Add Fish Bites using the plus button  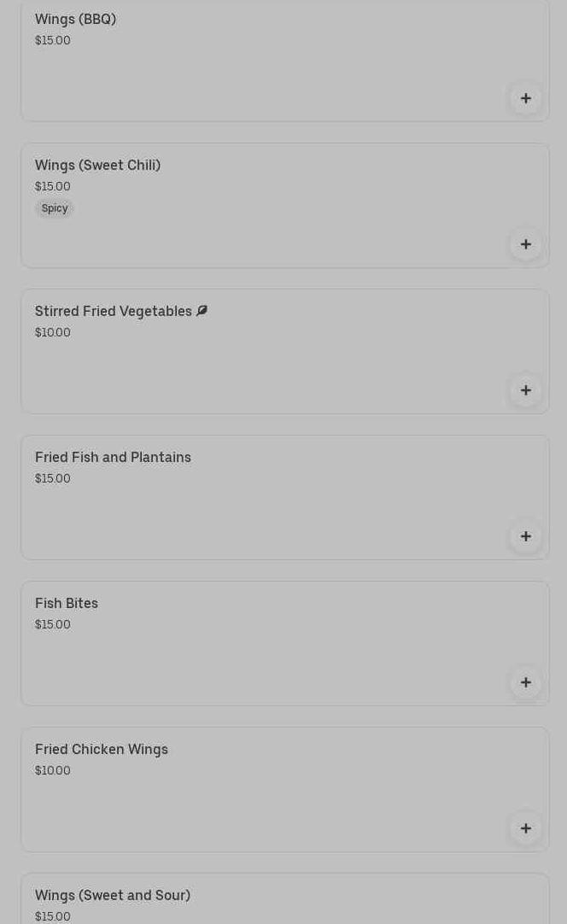[x=526, y=682]
